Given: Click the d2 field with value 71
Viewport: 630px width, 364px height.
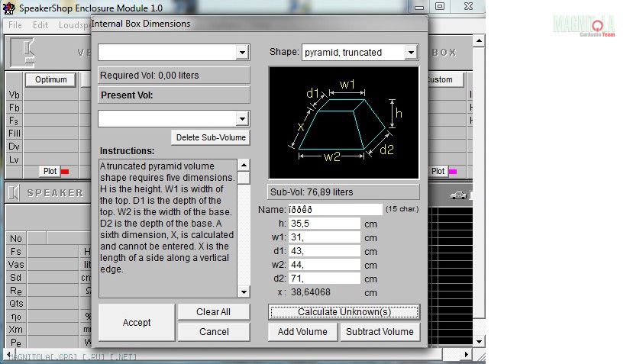Looking at the screenshot, I should point(325,278).
